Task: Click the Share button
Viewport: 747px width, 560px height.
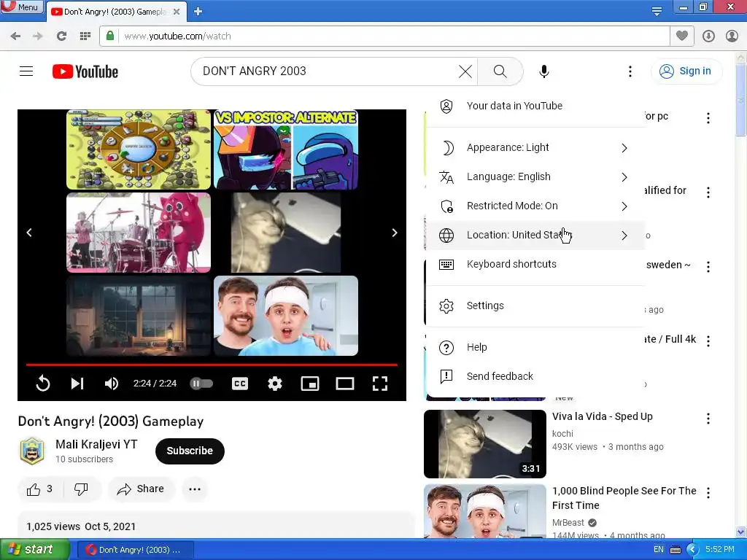Action: point(141,489)
